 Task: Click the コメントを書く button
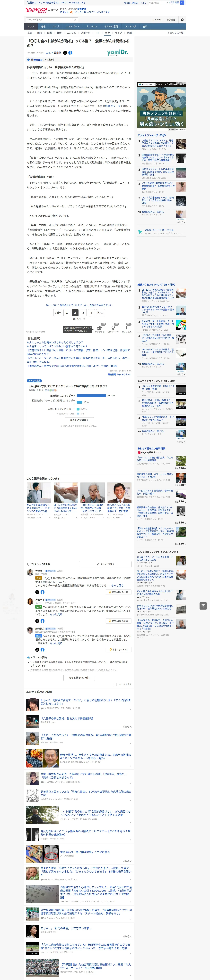pyautogui.click(x=105, y=564)
